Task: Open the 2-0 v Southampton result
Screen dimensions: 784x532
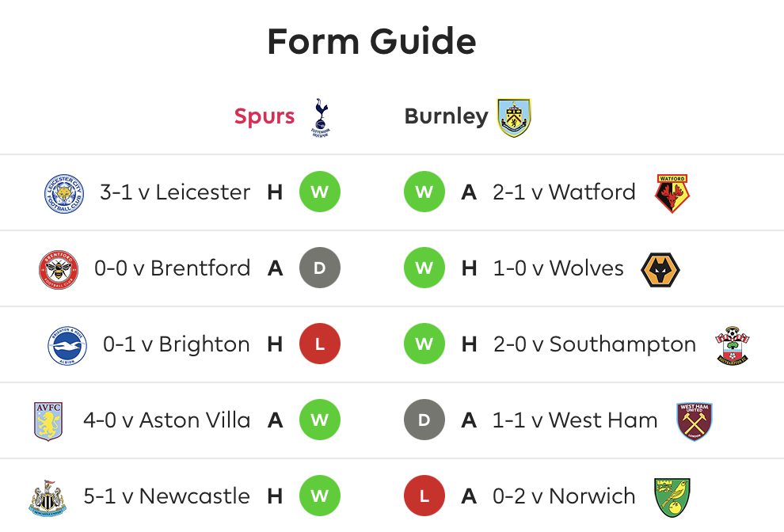Action: (595, 344)
